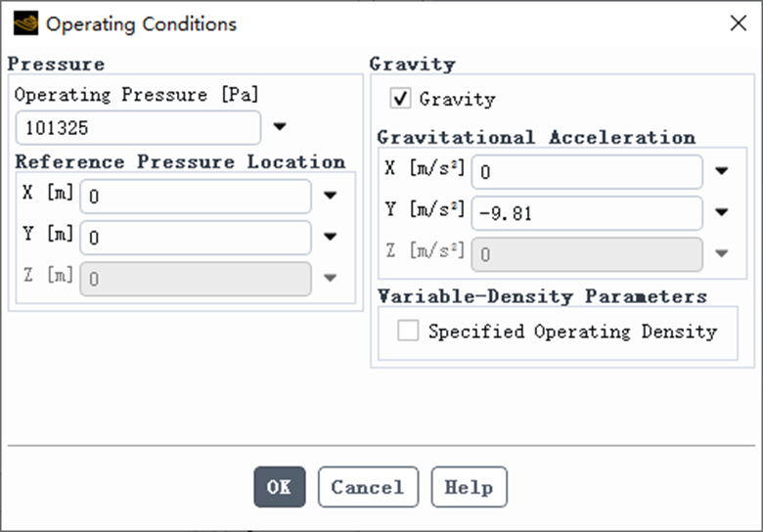Viewport: 763px width, 532px height.
Task: Select the gravity X acceleration field
Action: click(x=587, y=172)
